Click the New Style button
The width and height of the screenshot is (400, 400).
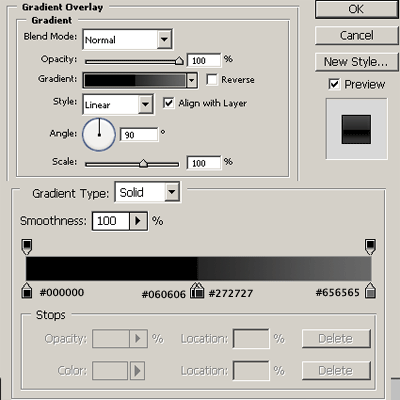[x=356, y=62]
